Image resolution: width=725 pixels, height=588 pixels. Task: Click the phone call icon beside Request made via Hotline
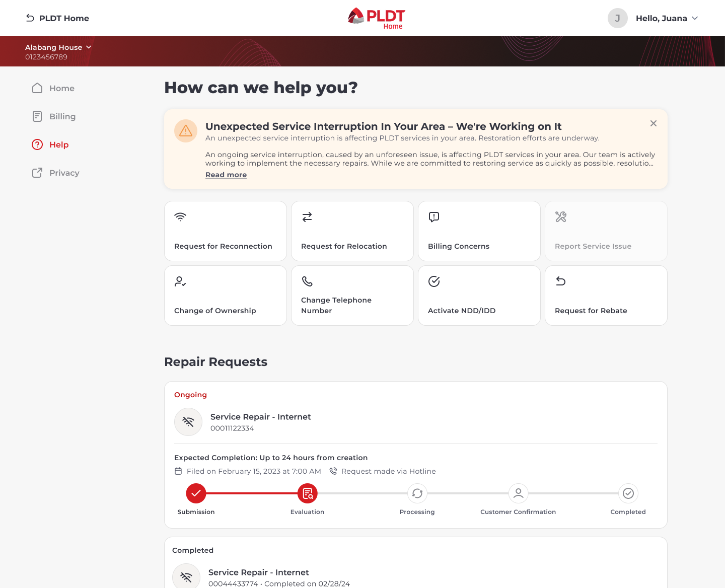click(333, 471)
